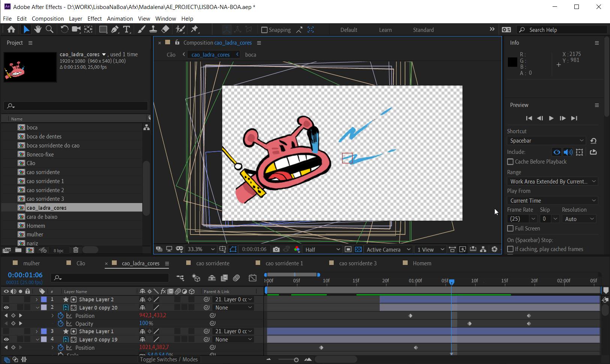610x364 pixels.
Task: Select the Hand tool
Action: (38, 29)
